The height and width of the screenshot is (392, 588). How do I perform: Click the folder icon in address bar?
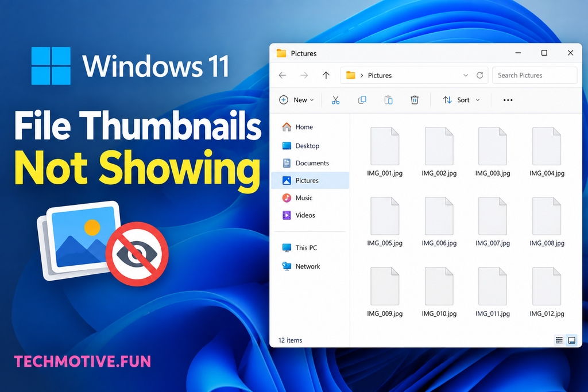click(x=351, y=75)
